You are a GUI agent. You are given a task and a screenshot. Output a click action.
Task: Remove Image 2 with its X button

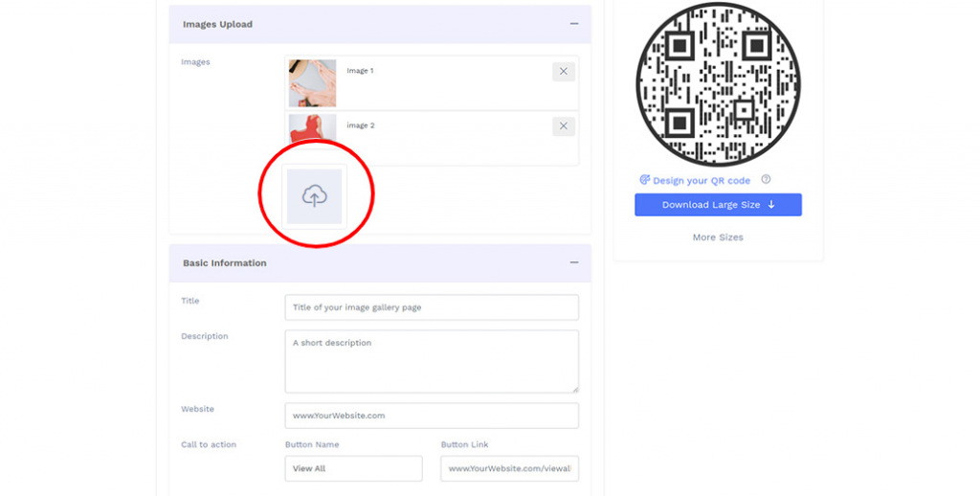pyautogui.click(x=564, y=125)
